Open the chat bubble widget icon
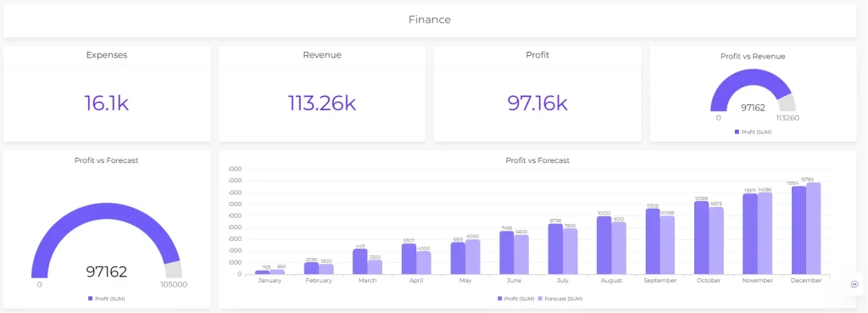This screenshot has height=313, width=868. coord(854,284)
